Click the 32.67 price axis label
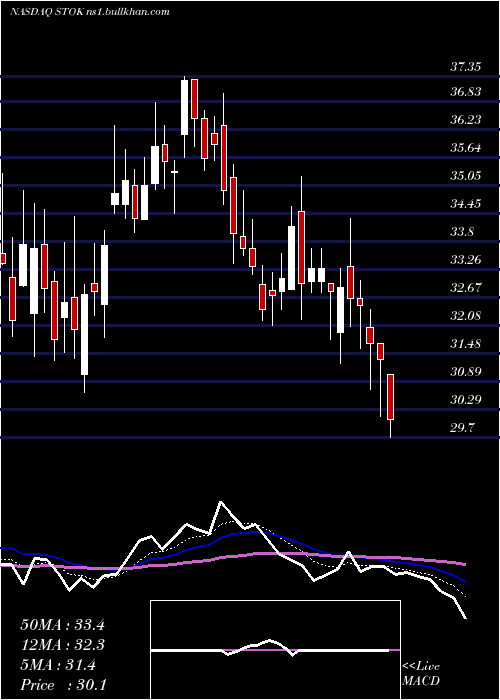 click(465, 288)
